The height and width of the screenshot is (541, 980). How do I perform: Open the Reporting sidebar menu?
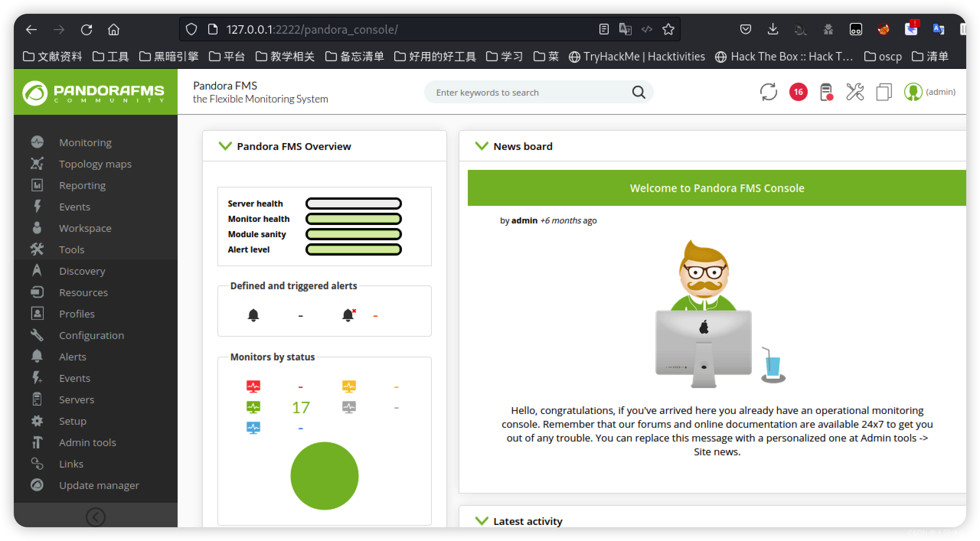click(x=82, y=186)
